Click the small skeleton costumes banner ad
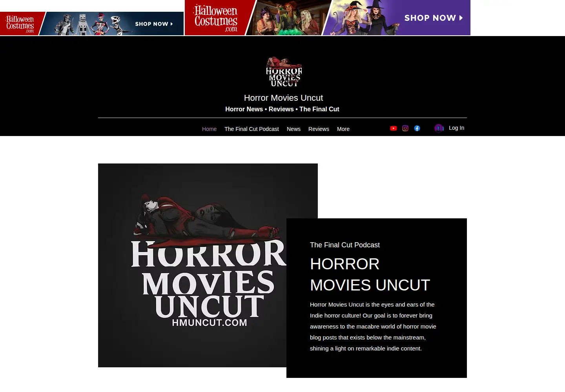This screenshot has height=392, width=565. (92, 24)
